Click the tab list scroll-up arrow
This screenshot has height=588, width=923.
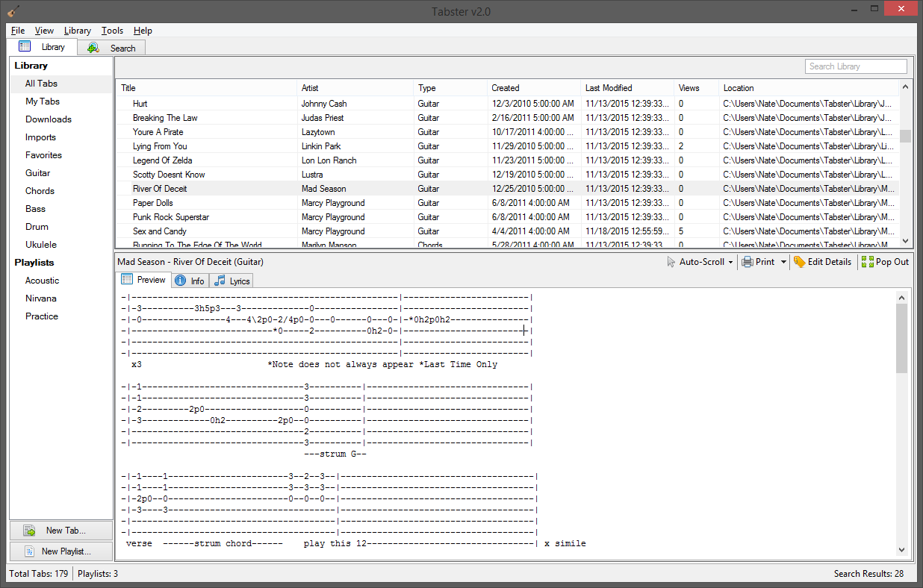(905, 85)
